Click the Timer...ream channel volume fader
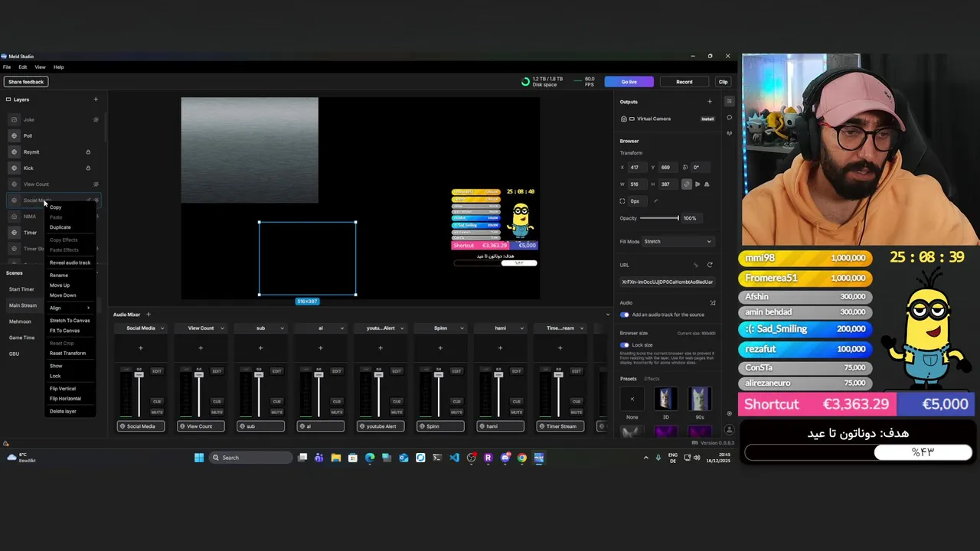The height and width of the screenshot is (551, 980). (558, 374)
